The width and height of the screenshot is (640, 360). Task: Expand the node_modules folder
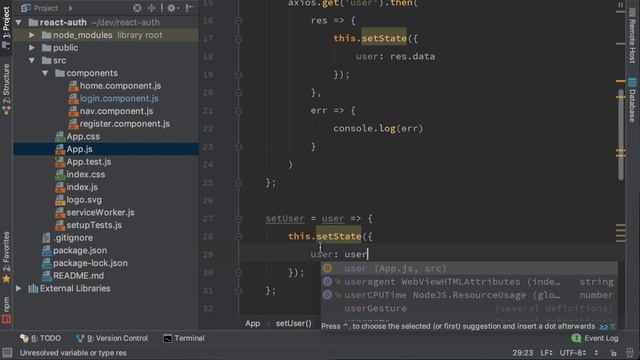tap(31, 35)
